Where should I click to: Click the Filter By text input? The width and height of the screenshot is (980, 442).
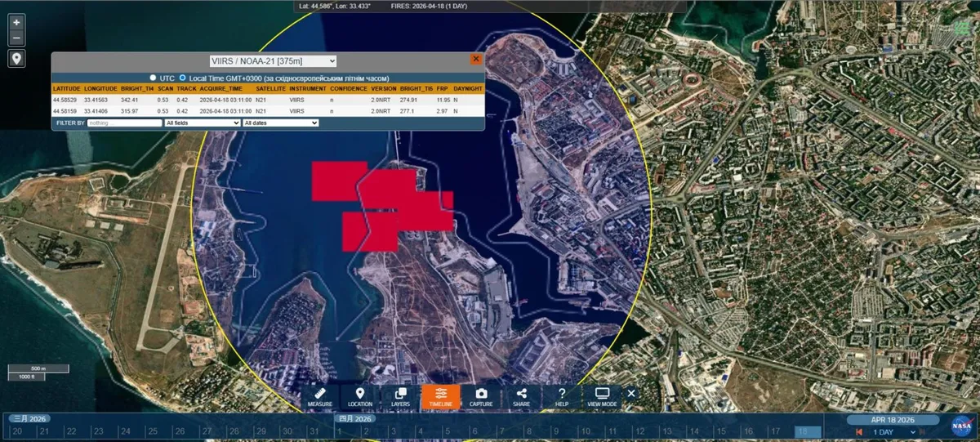pos(124,123)
